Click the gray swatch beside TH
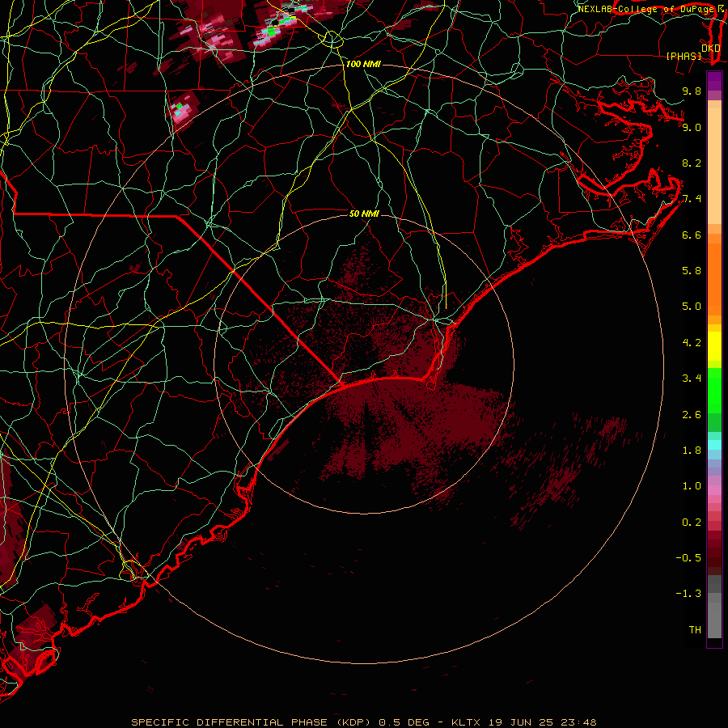Screen dimensions: 728x728 [x=714, y=622]
